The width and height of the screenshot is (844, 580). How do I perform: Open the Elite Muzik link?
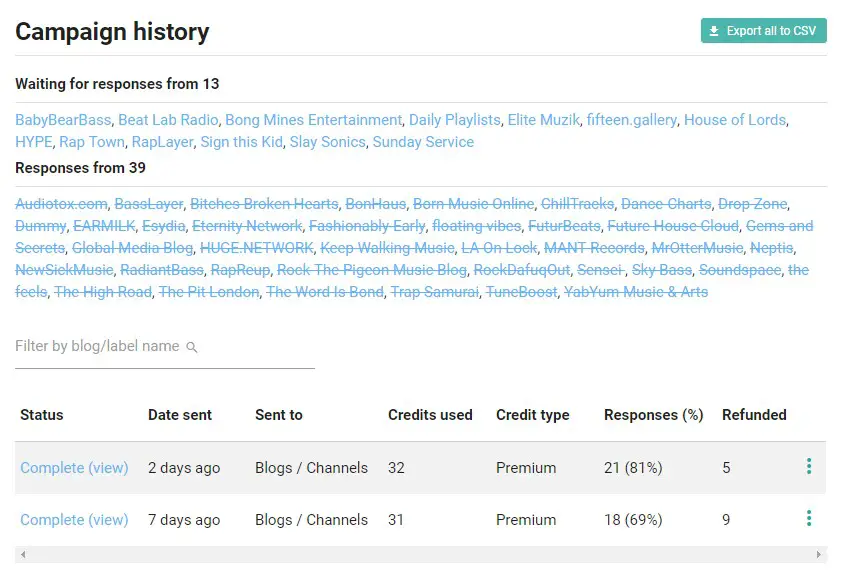pyautogui.click(x=544, y=119)
